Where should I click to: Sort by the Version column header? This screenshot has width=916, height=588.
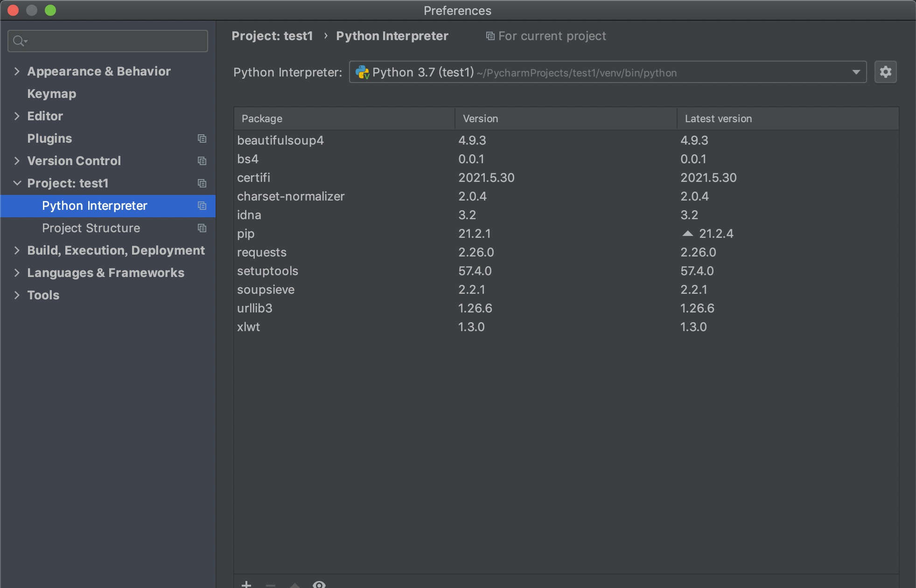click(x=566, y=118)
